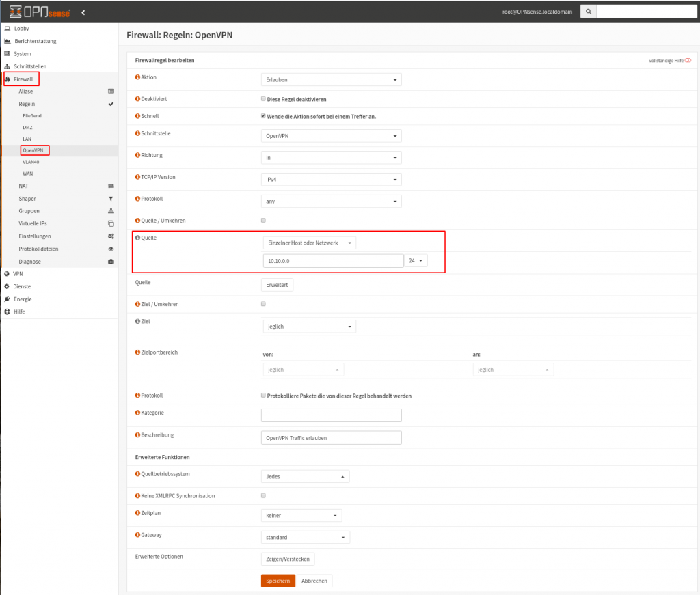Select the Shaper funnel icon
Viewport: 700px width, 595px height.
[x=111, y=198]
